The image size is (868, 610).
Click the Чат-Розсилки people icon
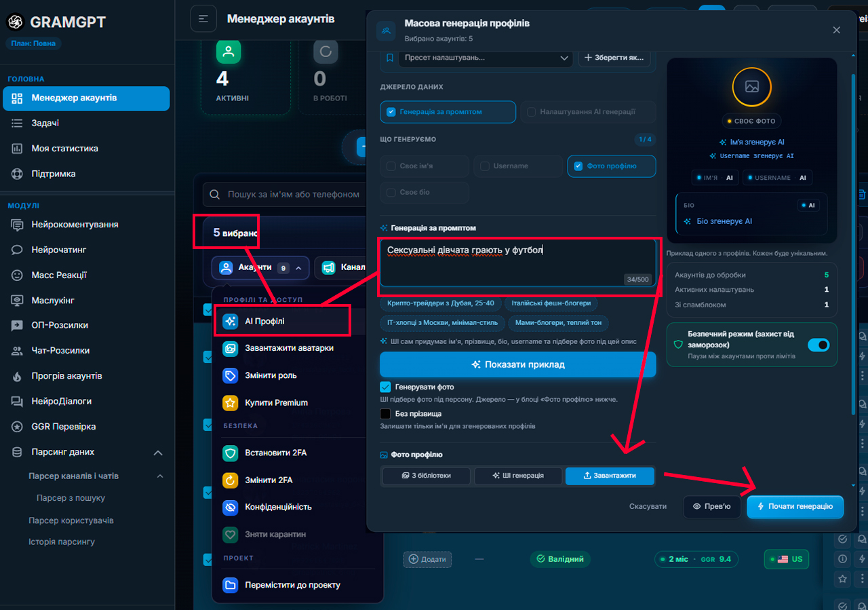[17, 351]
